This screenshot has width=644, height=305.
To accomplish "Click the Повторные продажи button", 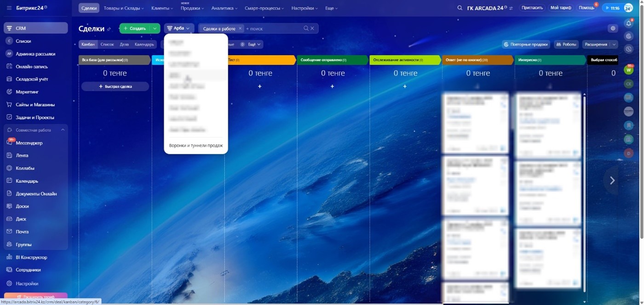I will tap(526, 44).
